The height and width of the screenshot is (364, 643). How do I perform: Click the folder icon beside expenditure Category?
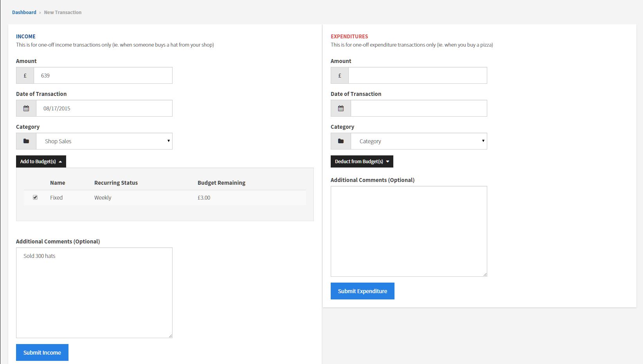tap(341, 141)
